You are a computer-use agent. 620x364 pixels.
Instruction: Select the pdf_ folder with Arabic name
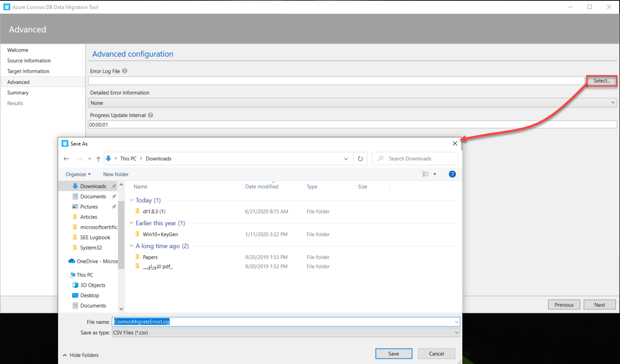157,266
